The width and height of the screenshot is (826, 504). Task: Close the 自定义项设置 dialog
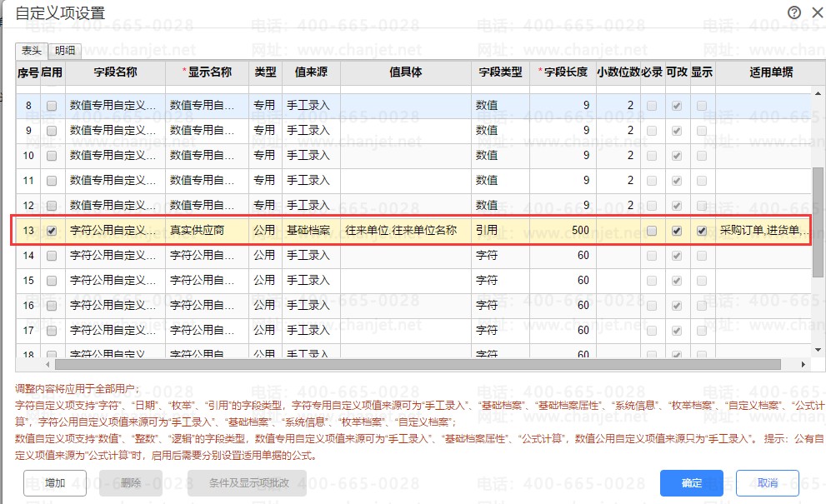pos(818,12)
